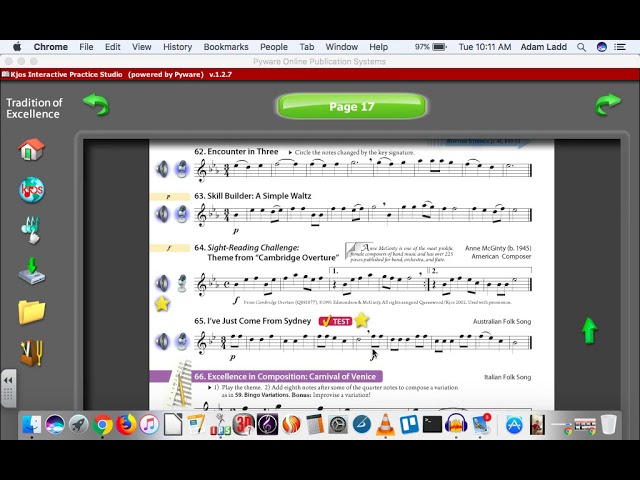Open the Edit menu

click(112, 47)
